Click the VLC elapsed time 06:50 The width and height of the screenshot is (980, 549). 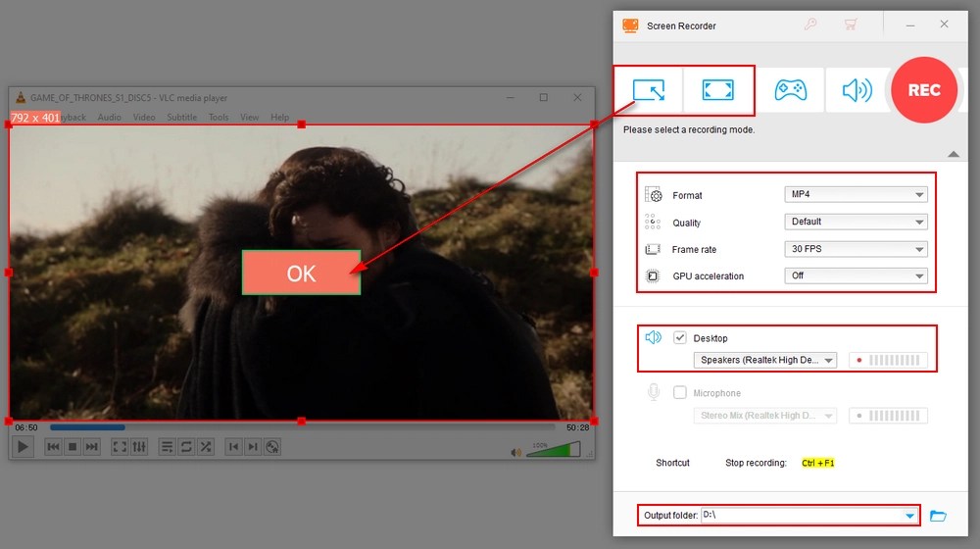click(26, 427)
